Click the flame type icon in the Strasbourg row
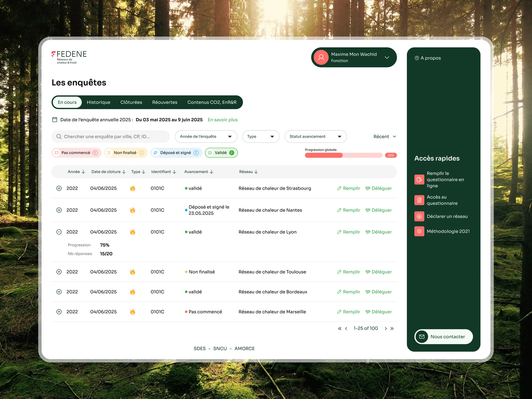 pyautogui.click(x=132, y=188)
